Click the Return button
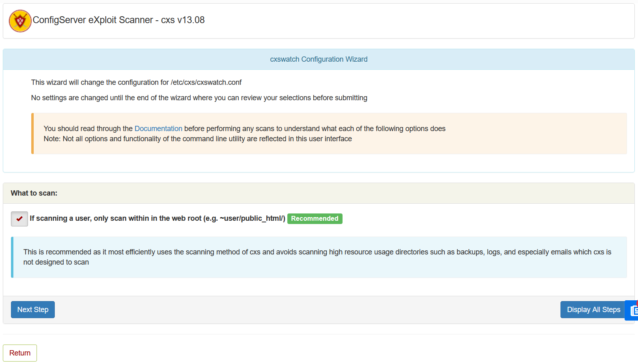This screenshot has height=364, width=638. (x=20, y=353)
